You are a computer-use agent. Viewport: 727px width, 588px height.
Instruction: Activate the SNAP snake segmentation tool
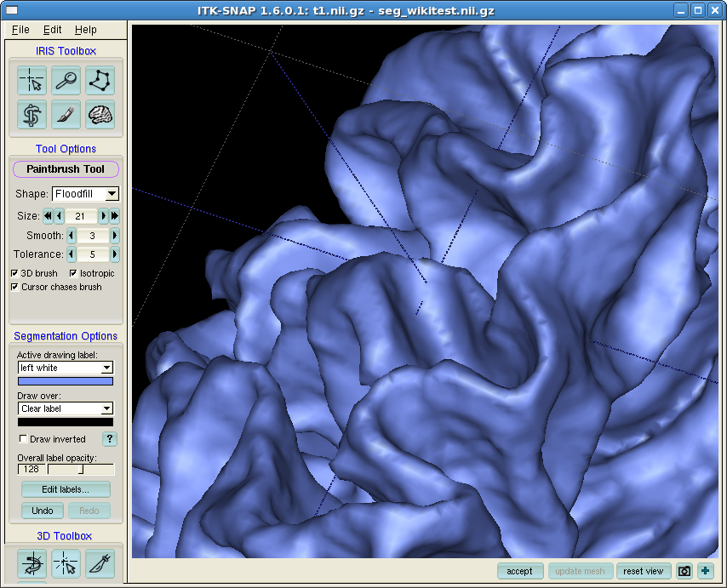click(x=32, y=114)
